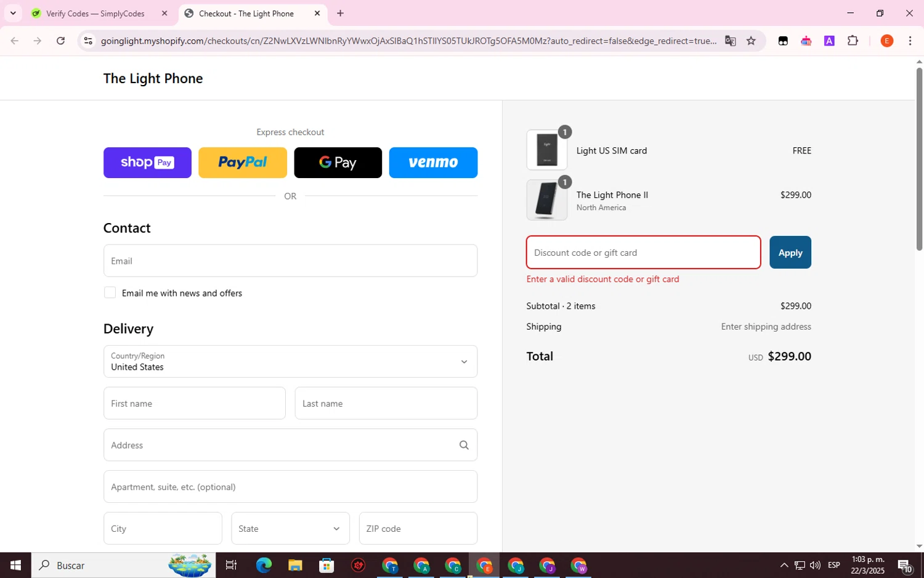Open Task View on taskbar
Screen dimensions: 924x578
231,565
